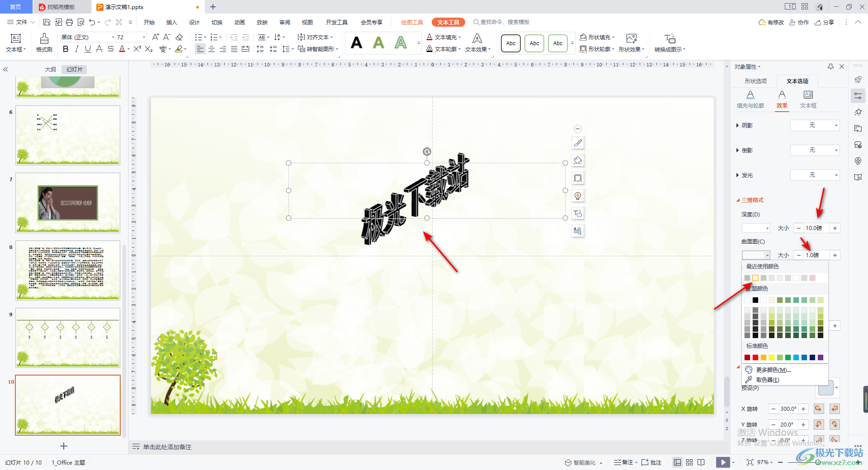Increase depth size with plus stepper
This screenshot has width=868, height=470.
tap(835, 228)
